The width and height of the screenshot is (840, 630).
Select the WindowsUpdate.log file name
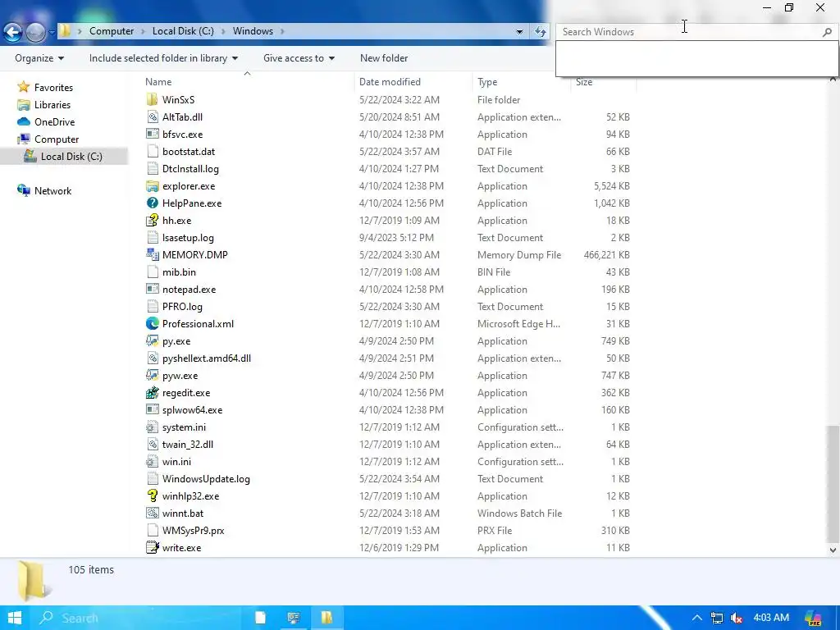[206, 478]
